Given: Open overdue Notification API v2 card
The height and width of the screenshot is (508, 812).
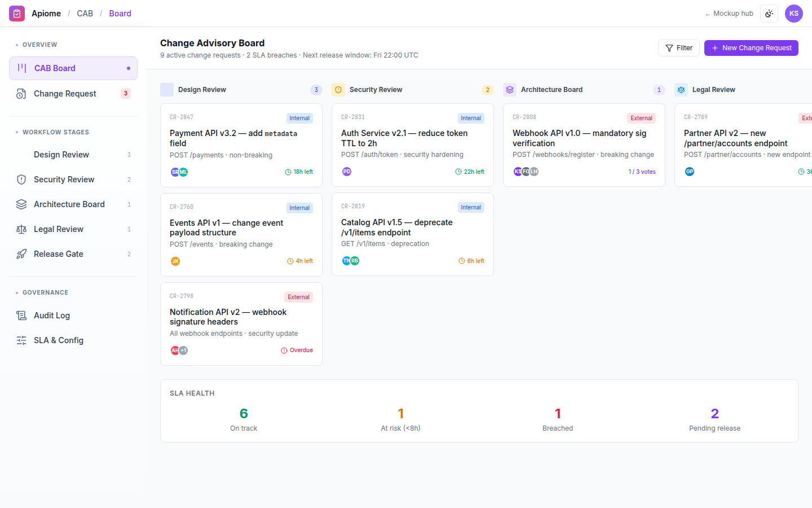Looking at the screenshot, I should point(241,324).
